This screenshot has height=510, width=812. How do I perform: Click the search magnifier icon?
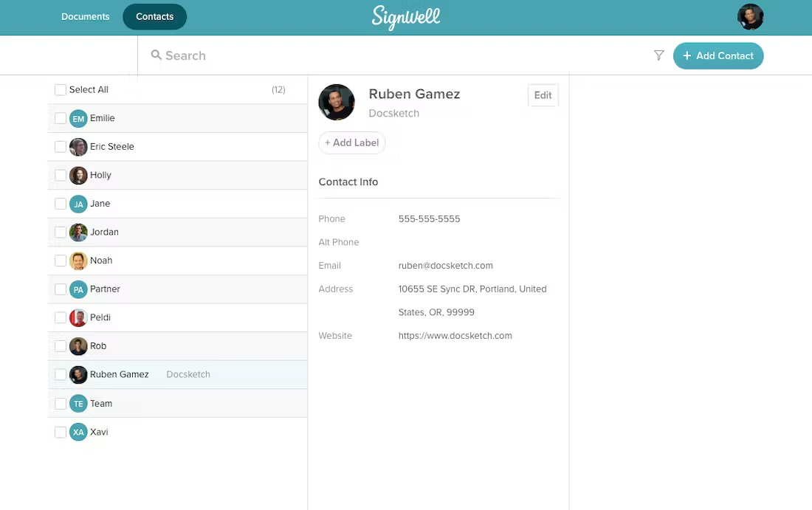156,55
